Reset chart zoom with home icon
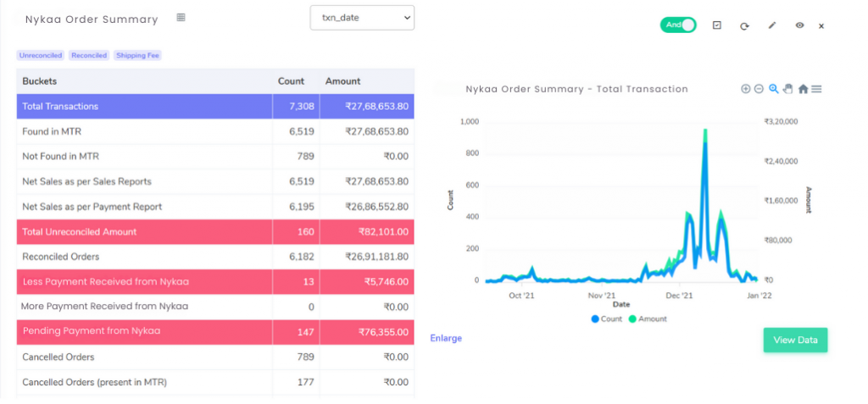Viewport: 868px width, 404px height. [804, 89]
